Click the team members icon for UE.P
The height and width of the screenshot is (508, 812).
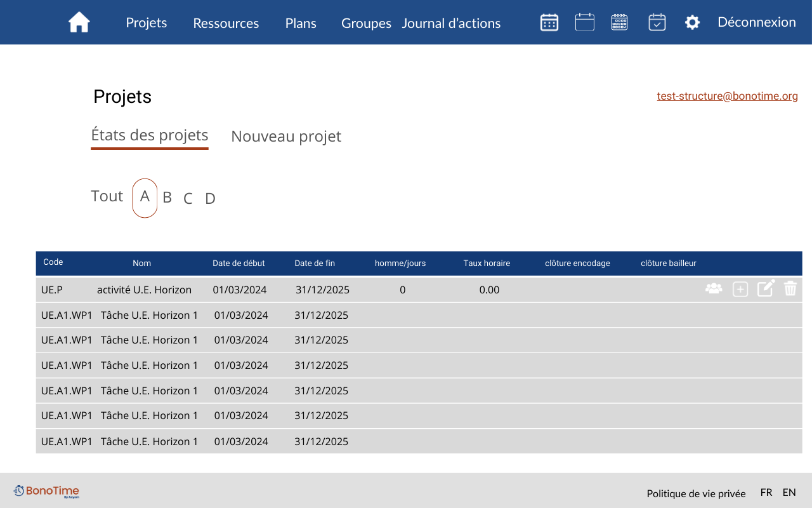tap(714, 289)
